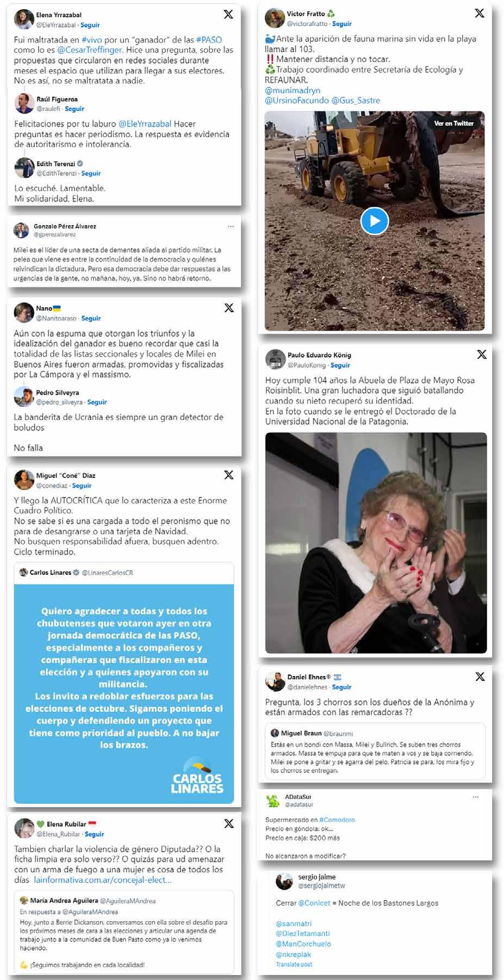This screenshot has width=504, height=980.
Task: Click the #Comodoro hashtag
Action: (337, 820)
